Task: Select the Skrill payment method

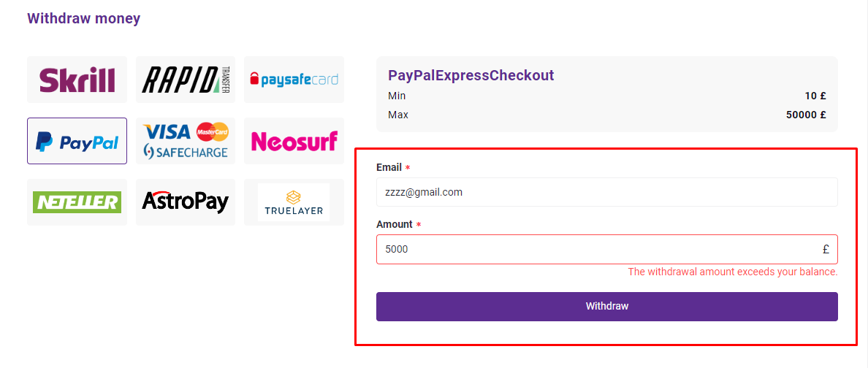Action: [x=77, y=80]
